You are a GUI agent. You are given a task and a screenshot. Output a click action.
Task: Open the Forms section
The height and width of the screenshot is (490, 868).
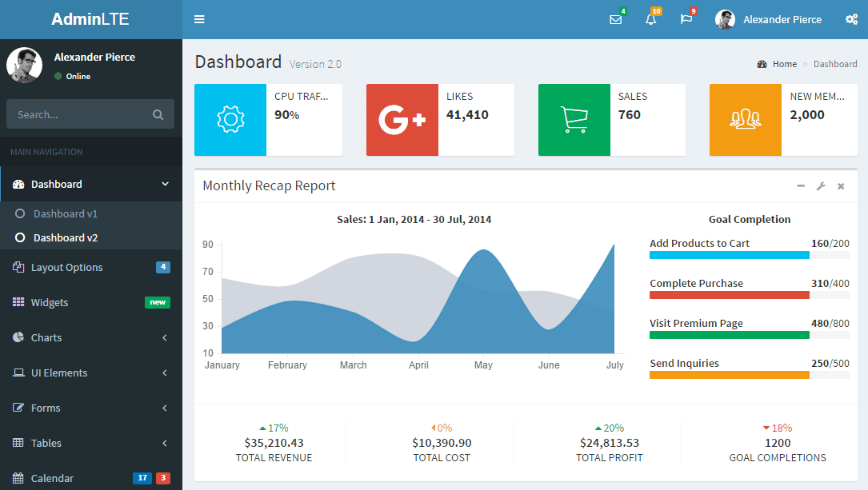point(46,408)
